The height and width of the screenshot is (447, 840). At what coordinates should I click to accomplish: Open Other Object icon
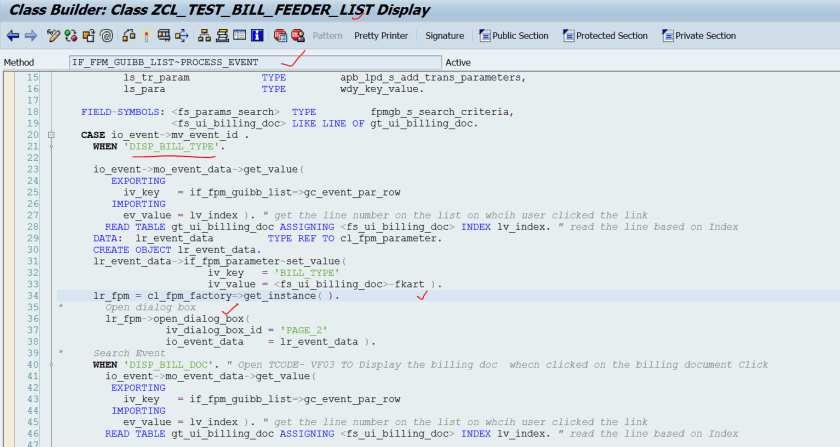[88, 36]
